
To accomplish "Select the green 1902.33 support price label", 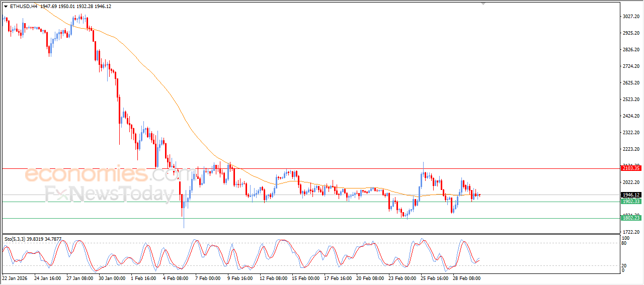I will 630,202.
